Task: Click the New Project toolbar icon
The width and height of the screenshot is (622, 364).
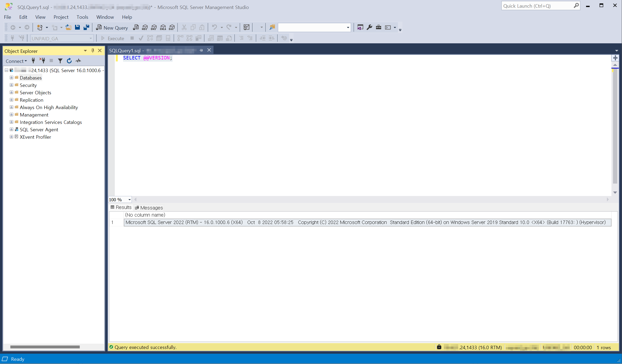Action: [40, 27]
